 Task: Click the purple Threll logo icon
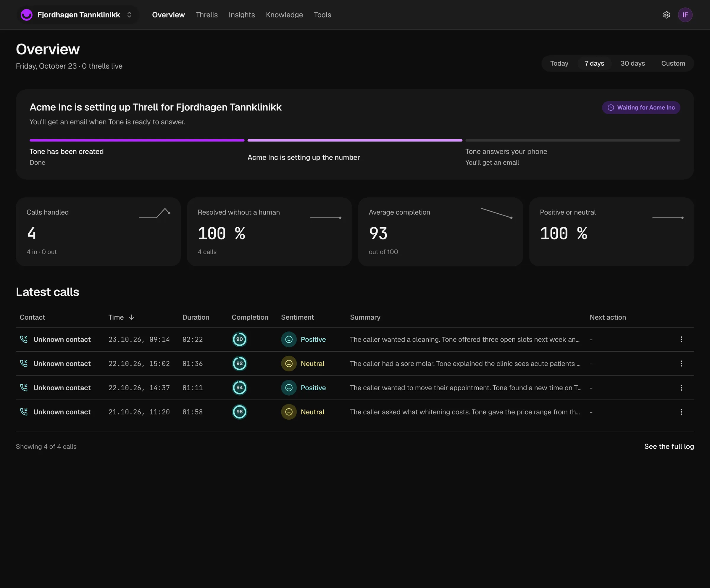click(x=26, y=15)
